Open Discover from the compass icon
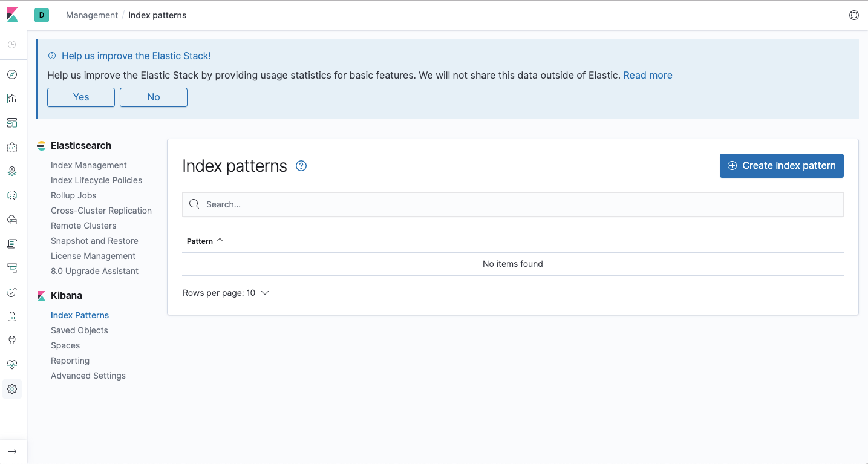 pos(12,74)
